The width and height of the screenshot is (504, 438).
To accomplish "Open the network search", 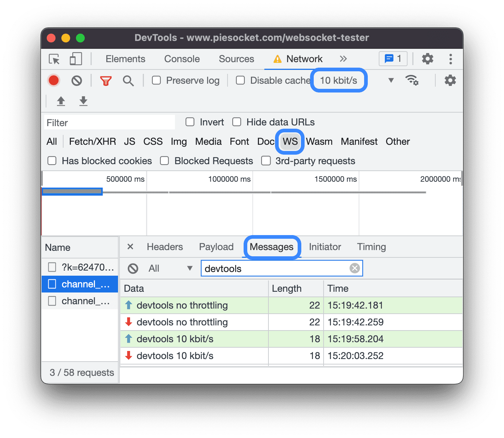I will tap(129, 80).
